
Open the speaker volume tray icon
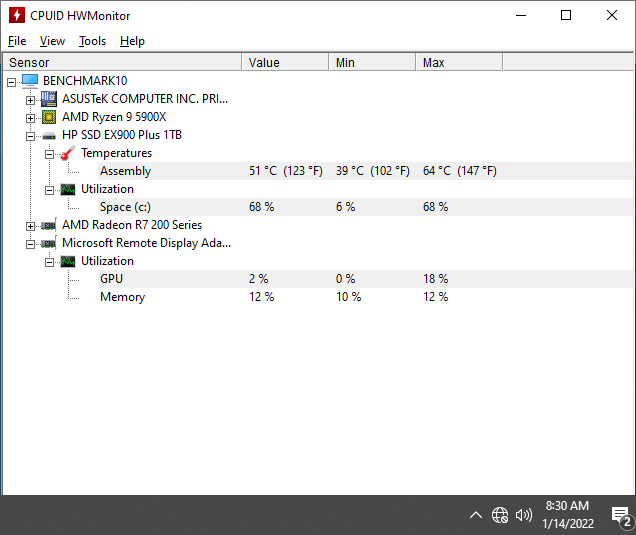523,515
